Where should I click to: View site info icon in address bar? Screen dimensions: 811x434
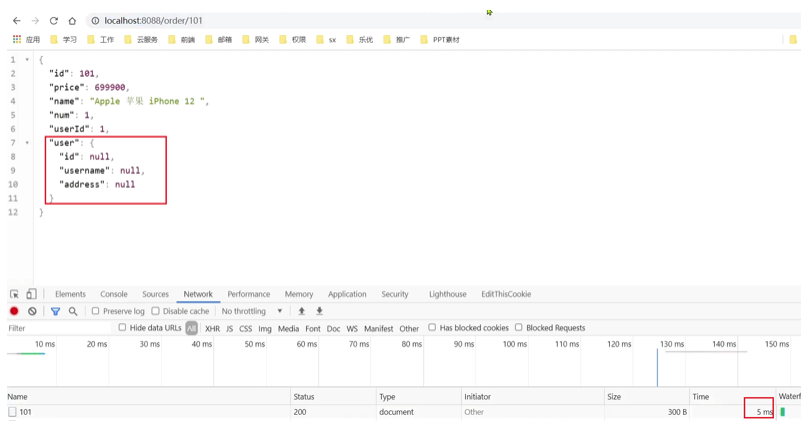95,21
